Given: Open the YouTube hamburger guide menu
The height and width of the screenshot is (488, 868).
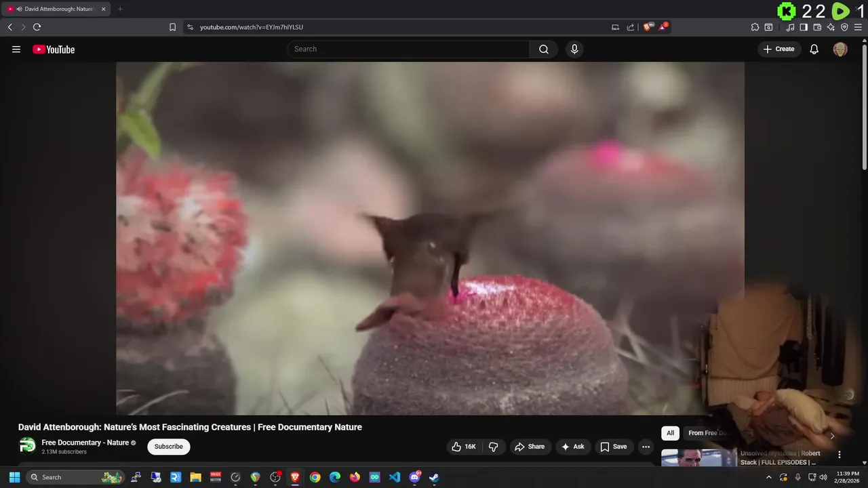Looking at the screenshot, I should (x=16, y=49).
